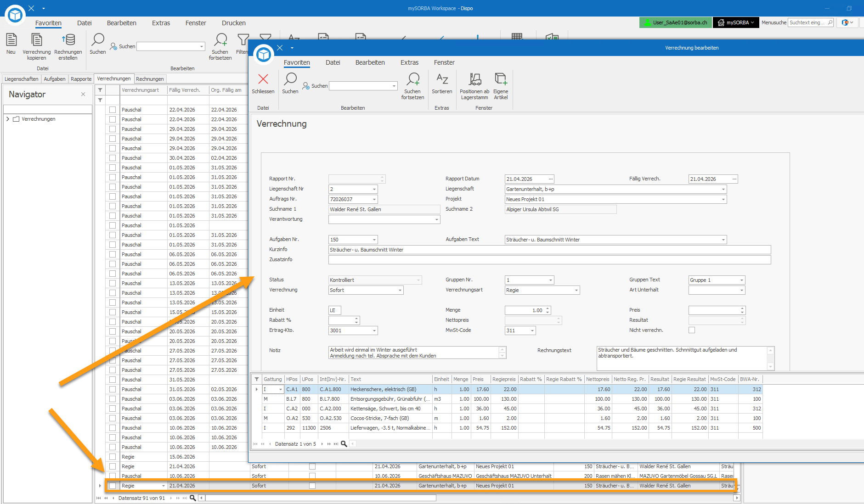864x504 pixels.
Task: Click the Rechnungen erstellen icon
Action: (x=68, y=40)
